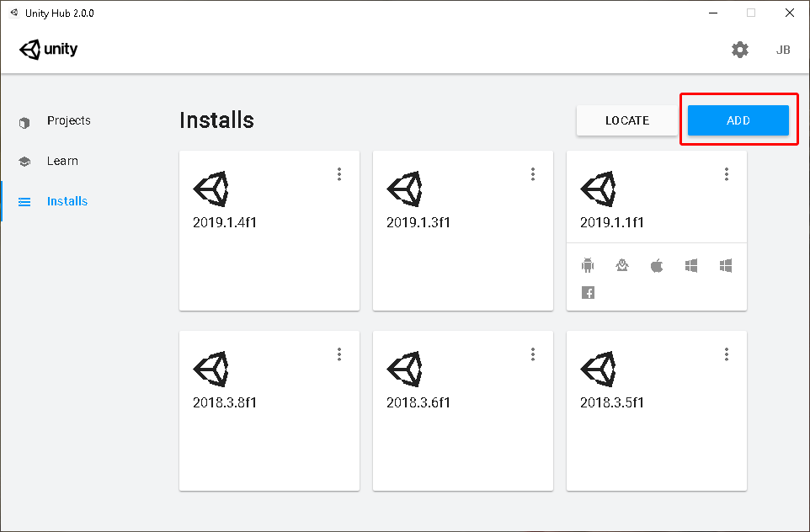Click the JB account avatar
810x532 pixels.
[x=783, y=50]
